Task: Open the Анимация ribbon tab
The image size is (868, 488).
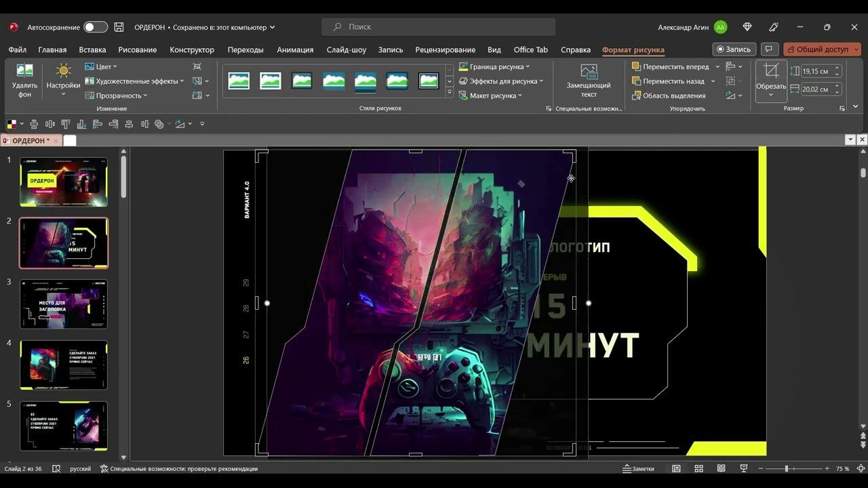Action: (295, 49)
